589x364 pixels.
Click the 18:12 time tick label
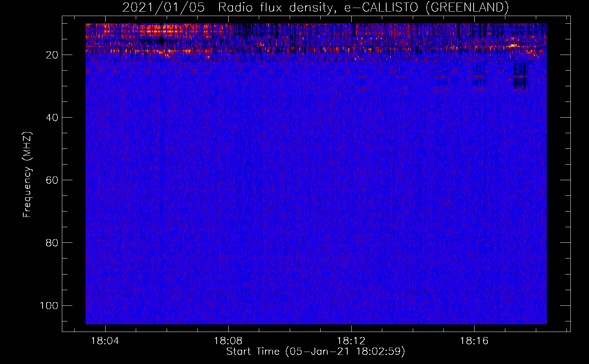(351, 341)
